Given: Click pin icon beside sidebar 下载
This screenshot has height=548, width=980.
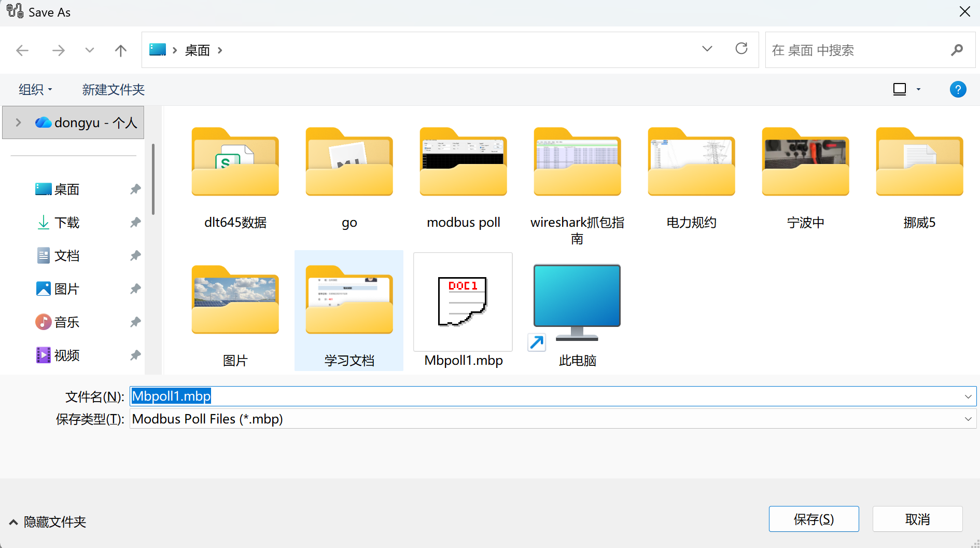Looking at the screenshot, I should [135, 223].
